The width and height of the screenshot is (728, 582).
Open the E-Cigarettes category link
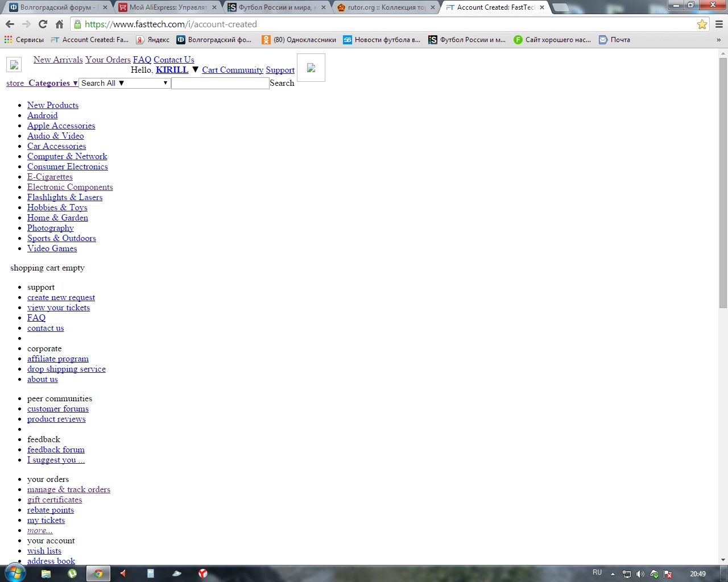point(50,177)
